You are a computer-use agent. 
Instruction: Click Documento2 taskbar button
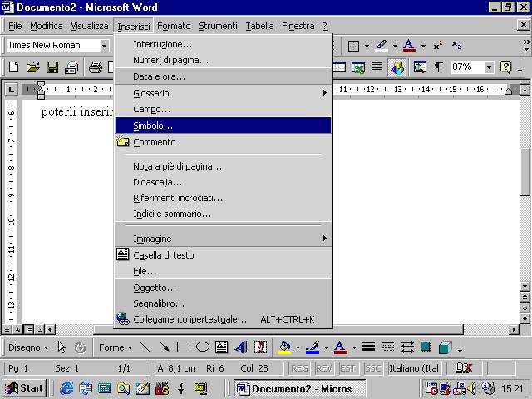(299, 388)
